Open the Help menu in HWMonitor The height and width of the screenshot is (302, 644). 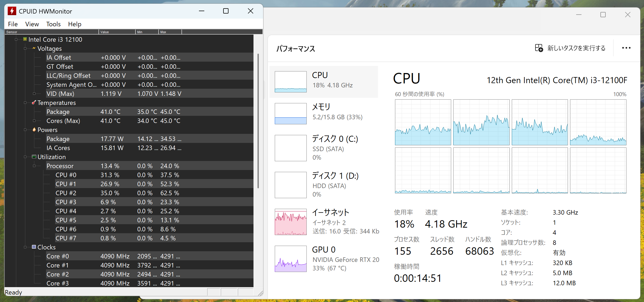(x=75, y=24)
